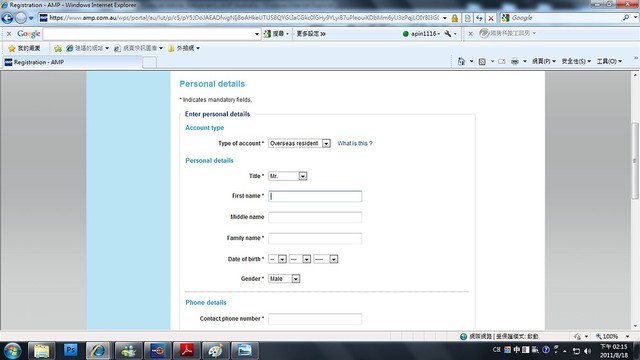Open the apin1116 account menu
The width and height of the screenshot is (640, 360).
pyautogui.click(x=422, y=34)
